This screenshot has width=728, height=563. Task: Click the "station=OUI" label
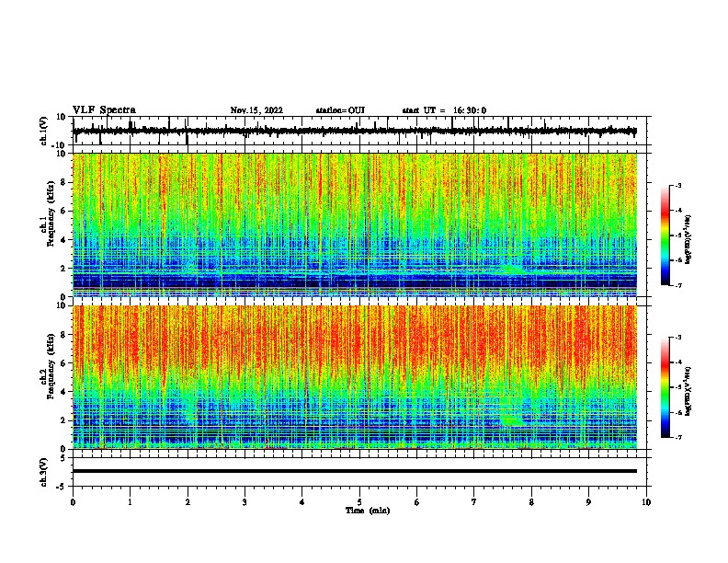[x=340, y=110]
